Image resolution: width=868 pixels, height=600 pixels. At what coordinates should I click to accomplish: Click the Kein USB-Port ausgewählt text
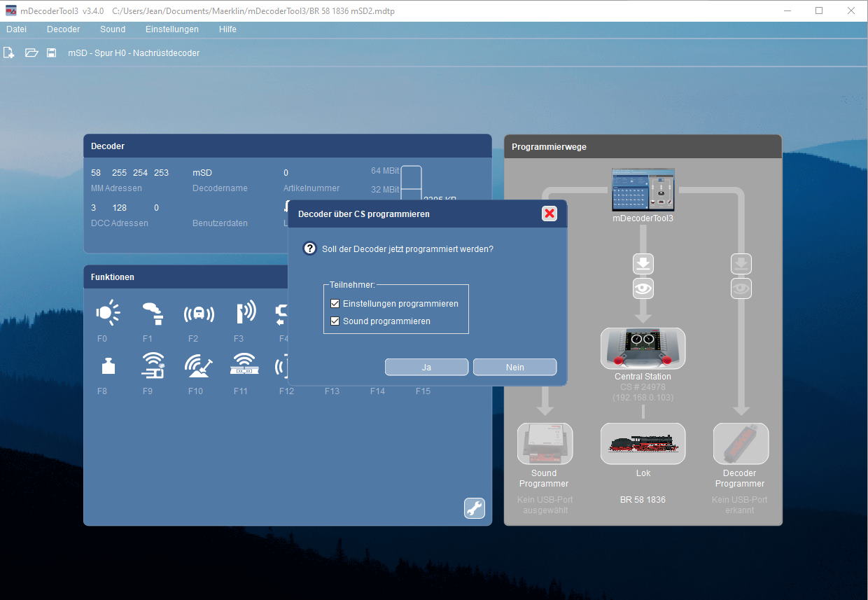click(545, 505)
